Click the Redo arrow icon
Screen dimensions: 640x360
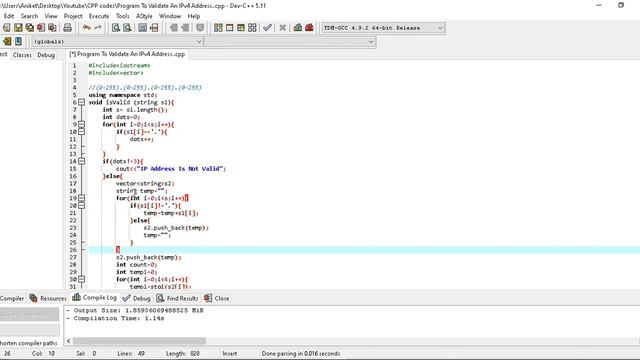click(x=98, y=27)
